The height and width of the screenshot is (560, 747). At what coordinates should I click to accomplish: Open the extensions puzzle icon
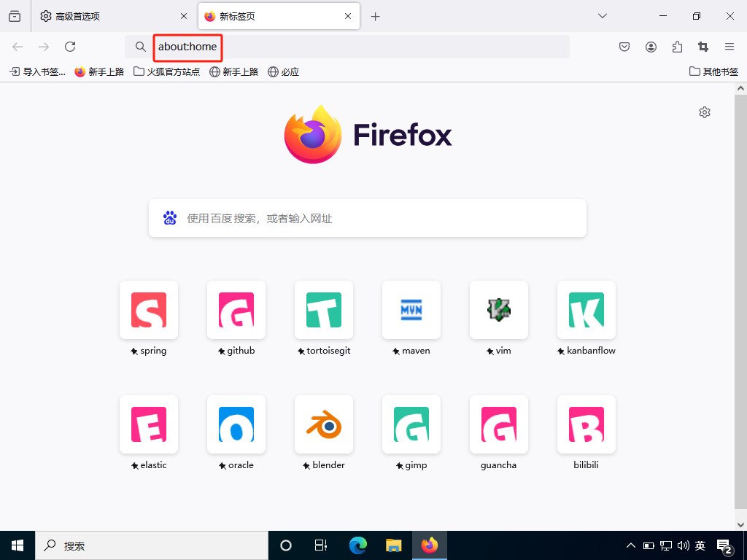click(x=677, y=46)
